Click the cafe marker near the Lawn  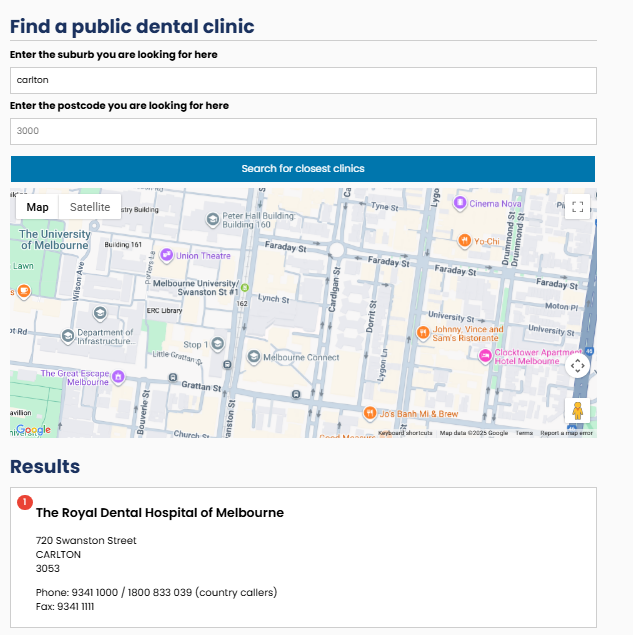(x=24, y=291)
